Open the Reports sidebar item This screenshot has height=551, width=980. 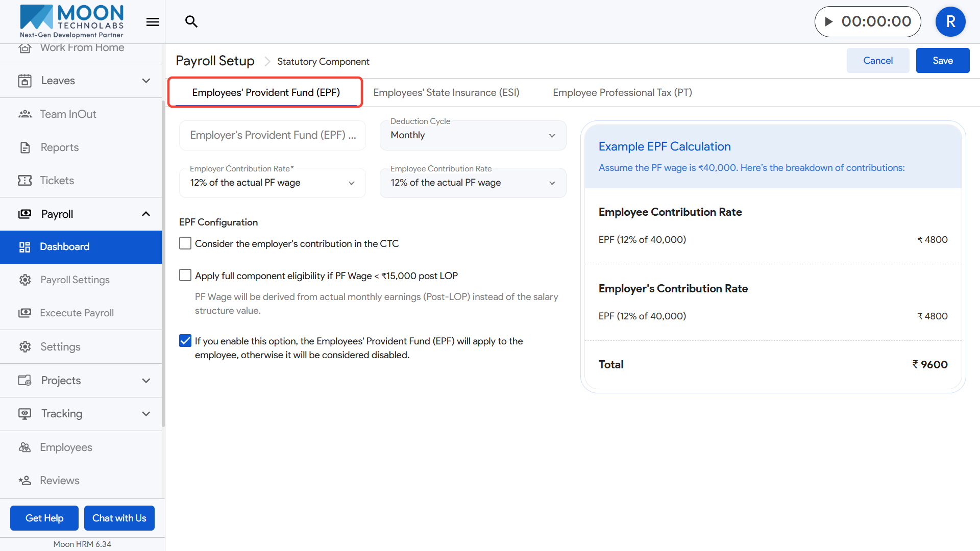tap(59, 147)
